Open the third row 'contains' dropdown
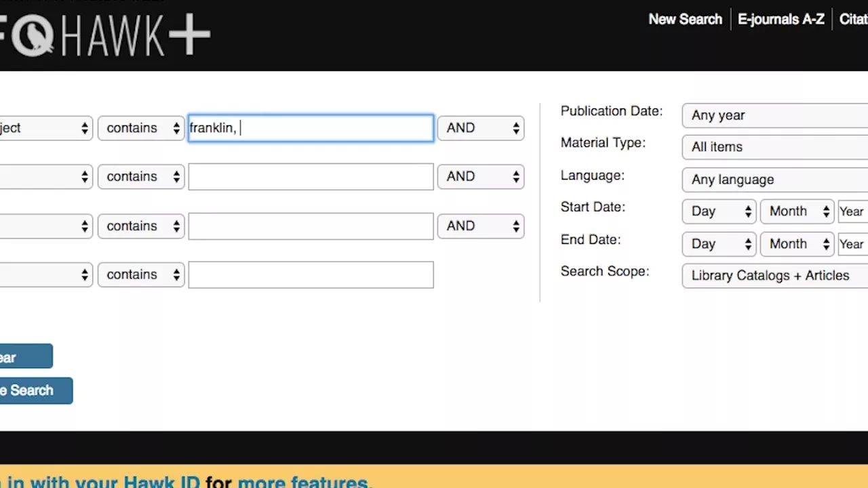The image size is (868, 488). [141, 226]
